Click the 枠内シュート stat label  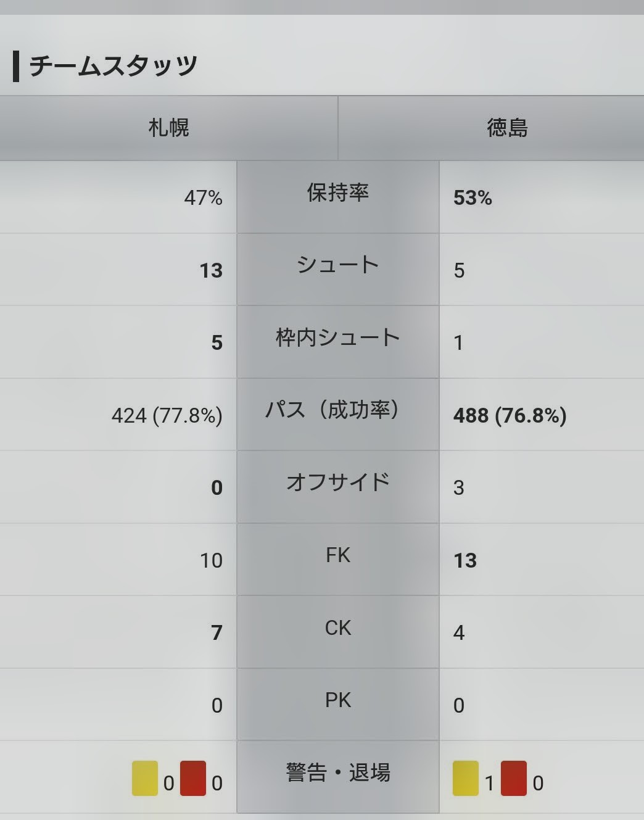point(338,338)
